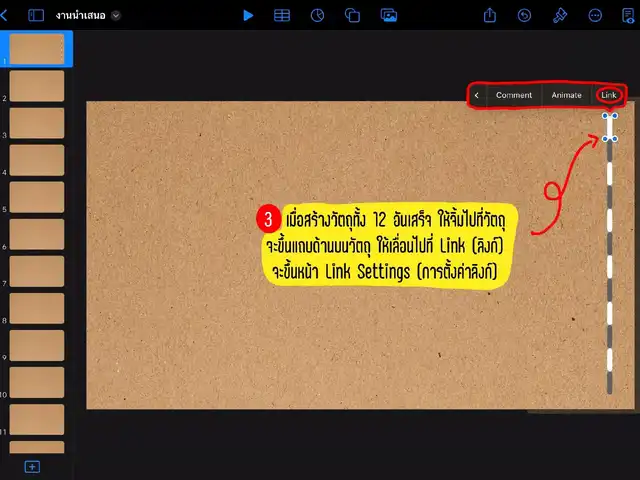Open the presentation title dropdown chevron

(116, 15)
